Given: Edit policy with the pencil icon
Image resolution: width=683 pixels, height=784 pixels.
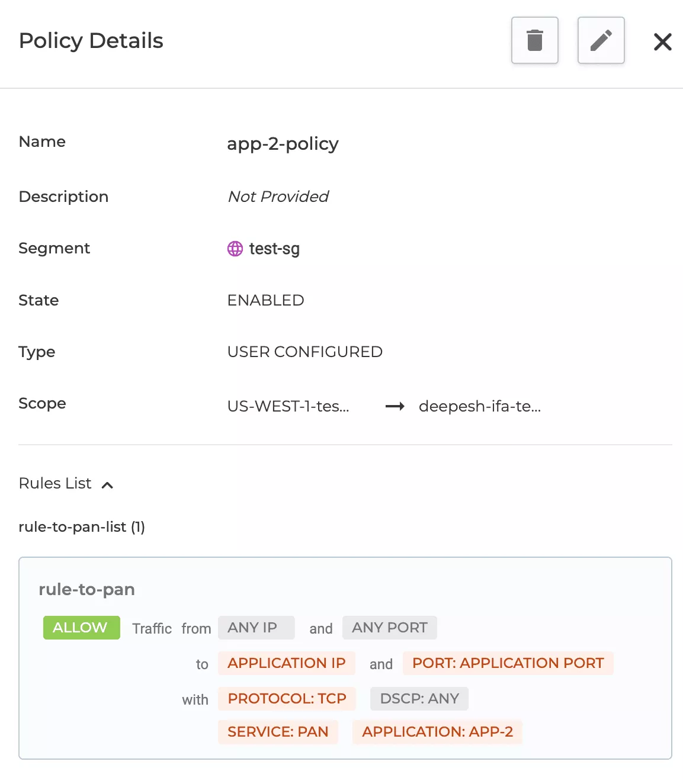Looking at the screenshot, I should (601, 40).
